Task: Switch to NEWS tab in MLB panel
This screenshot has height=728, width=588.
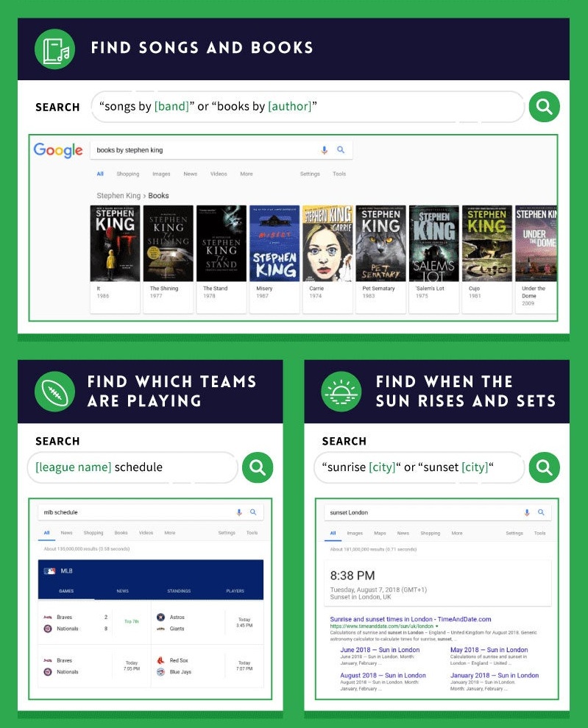Action: pos(122,591)
